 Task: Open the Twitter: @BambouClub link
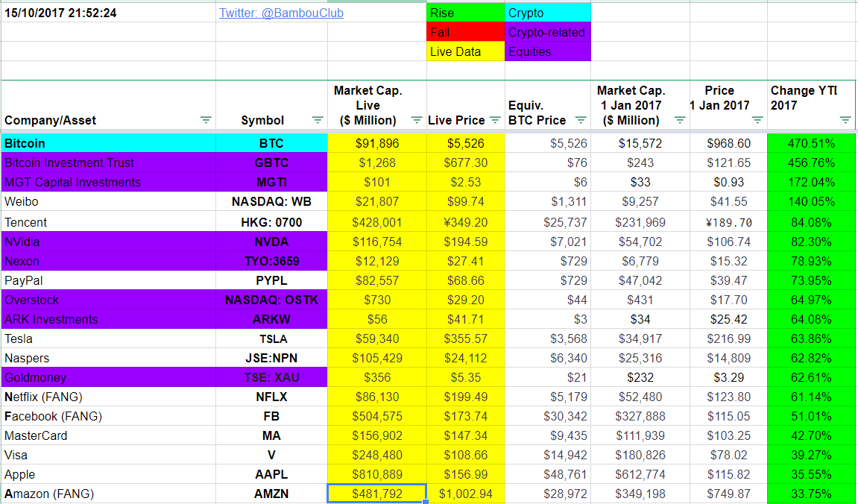[281, 13]
